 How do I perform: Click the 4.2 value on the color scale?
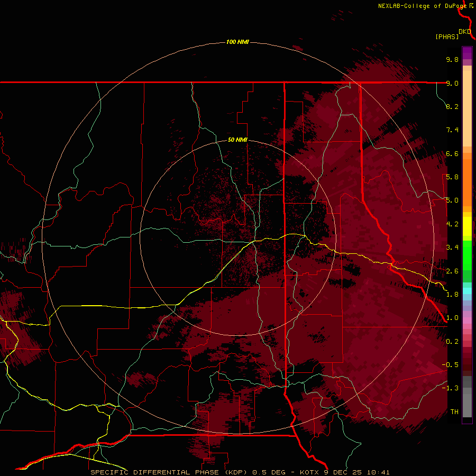pos(452,224)
